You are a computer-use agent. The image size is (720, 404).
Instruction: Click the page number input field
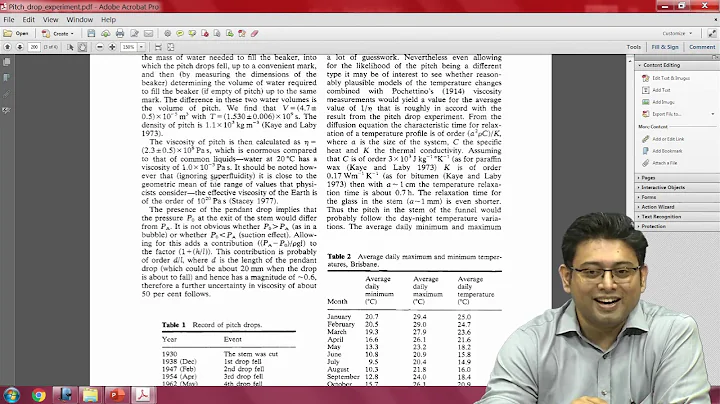click(x=34, y=47)
